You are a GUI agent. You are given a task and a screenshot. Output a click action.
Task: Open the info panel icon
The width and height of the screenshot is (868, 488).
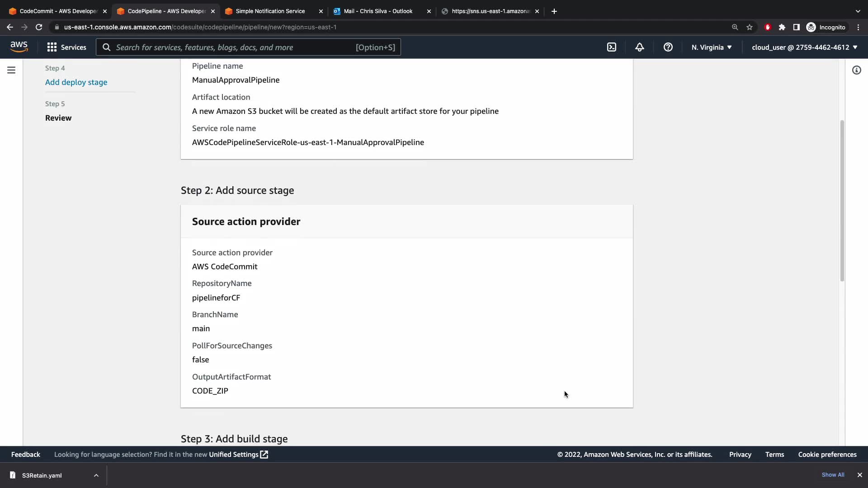[x=856, y=70]
